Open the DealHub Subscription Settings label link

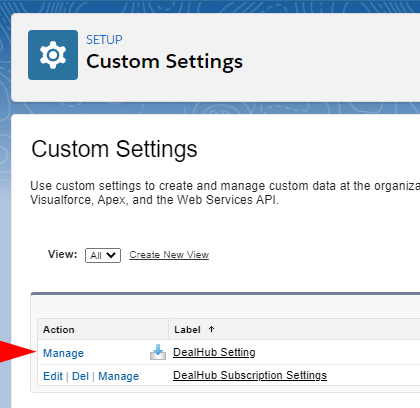coord(250,375)
